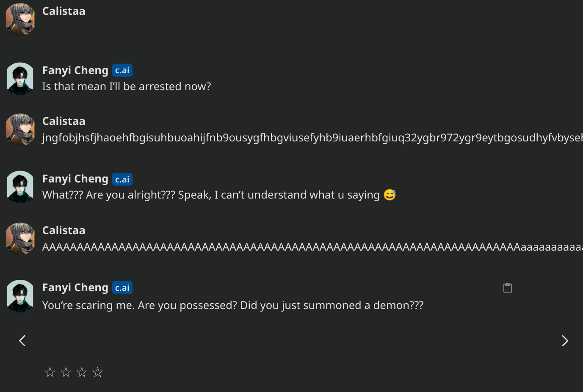Viewport: 583px width, 392px height.
Task: Go to previous response with left arrow
Action: (22, 341)
